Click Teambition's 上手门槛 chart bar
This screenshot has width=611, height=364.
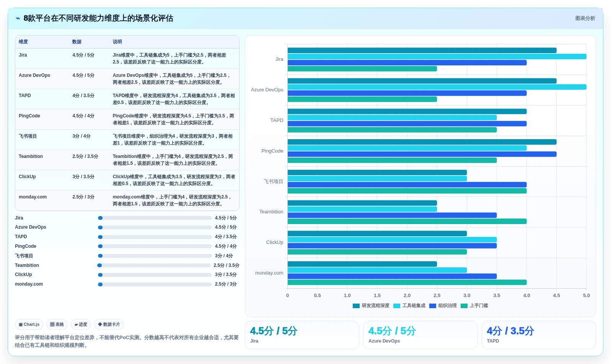(407, 221)
